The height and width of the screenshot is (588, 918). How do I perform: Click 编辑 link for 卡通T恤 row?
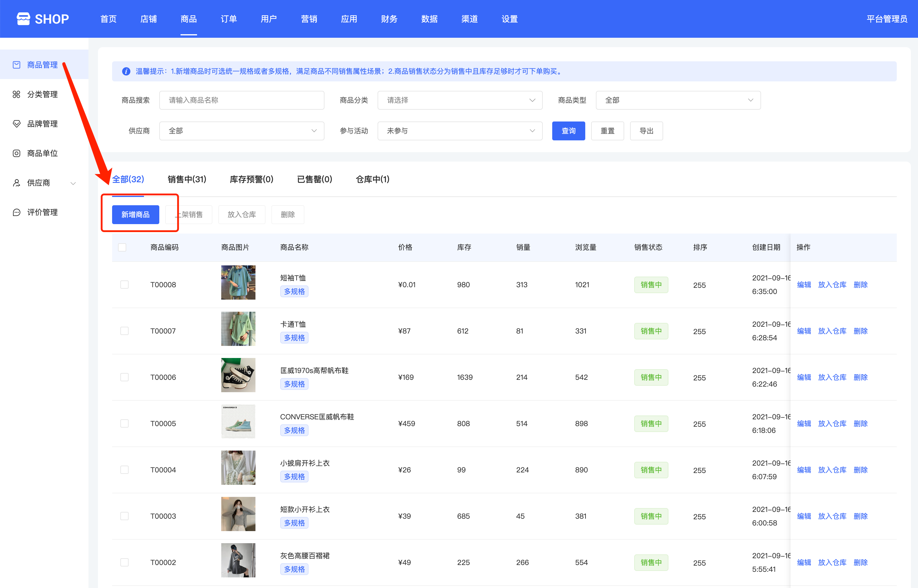point(804,331)
